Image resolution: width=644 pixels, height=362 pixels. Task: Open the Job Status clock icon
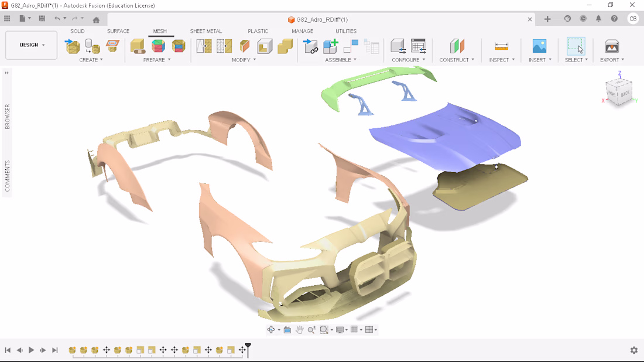pyautogui.click(x=583, y=19)
